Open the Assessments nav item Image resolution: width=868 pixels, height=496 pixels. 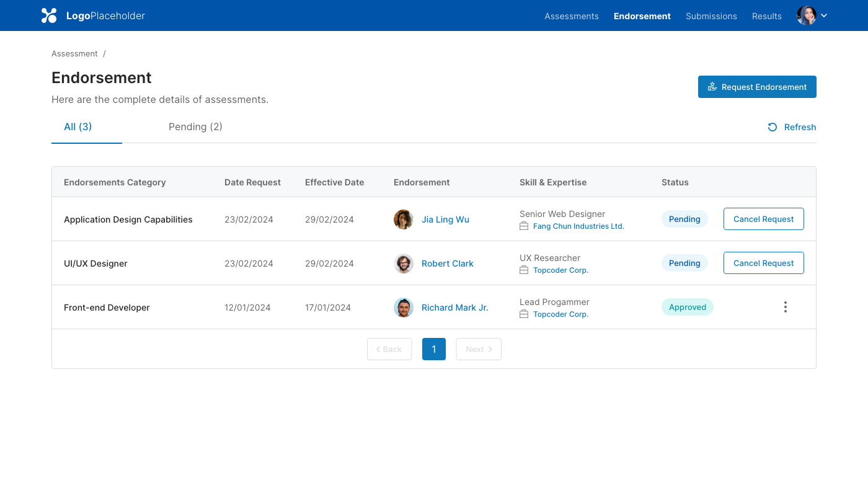(572, 16)
